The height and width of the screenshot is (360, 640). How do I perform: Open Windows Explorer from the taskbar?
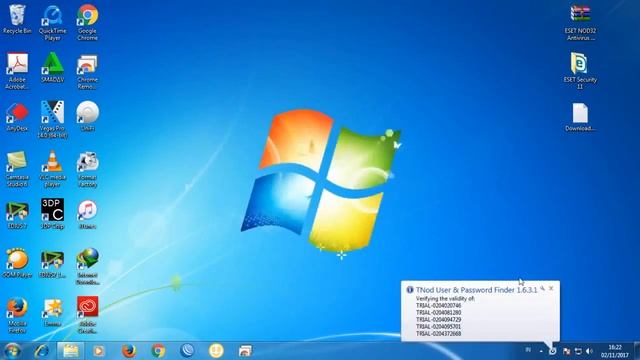(x=71, y=351)
